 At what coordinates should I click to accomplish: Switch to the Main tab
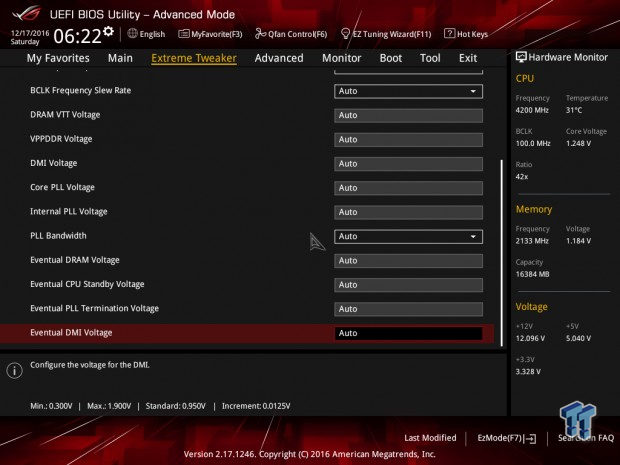pos(120,58)
